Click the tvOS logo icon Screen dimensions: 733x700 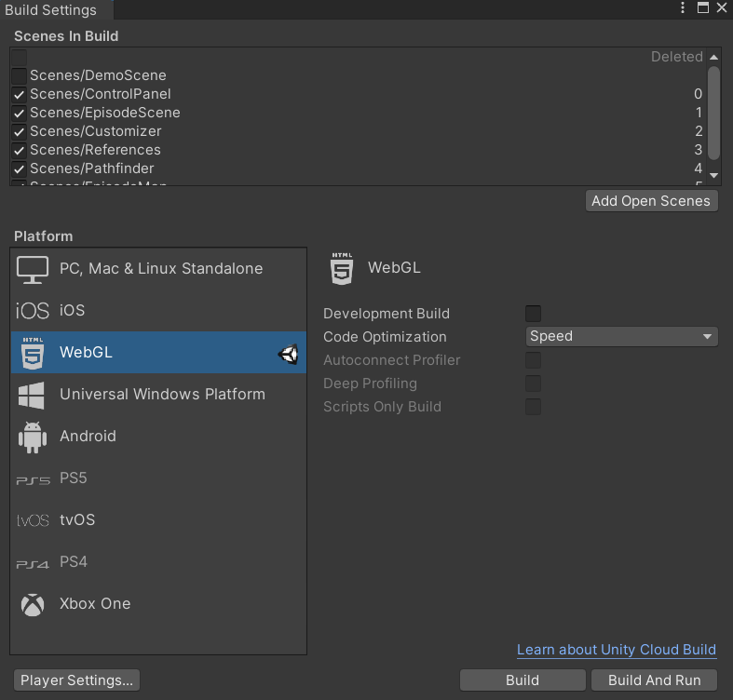point(33,520)
